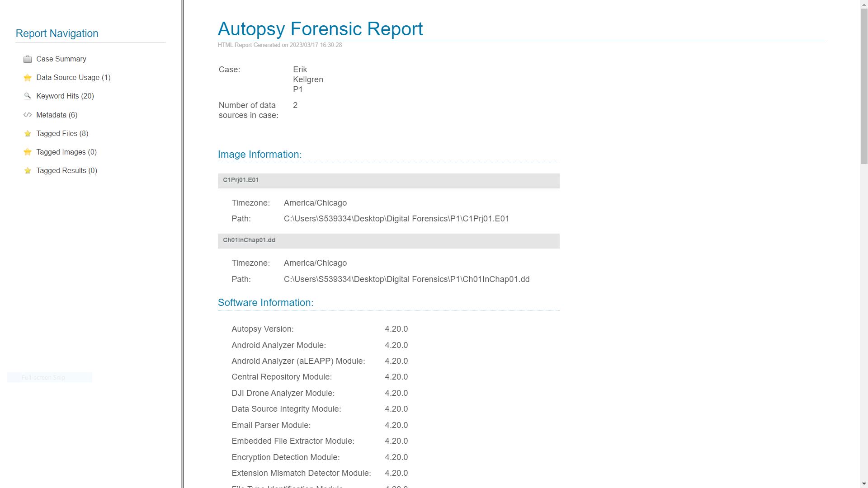The height and width of the screenshot is (488, 868).
Task: Click the Case Summary briefcase icon
Action: 27,59
